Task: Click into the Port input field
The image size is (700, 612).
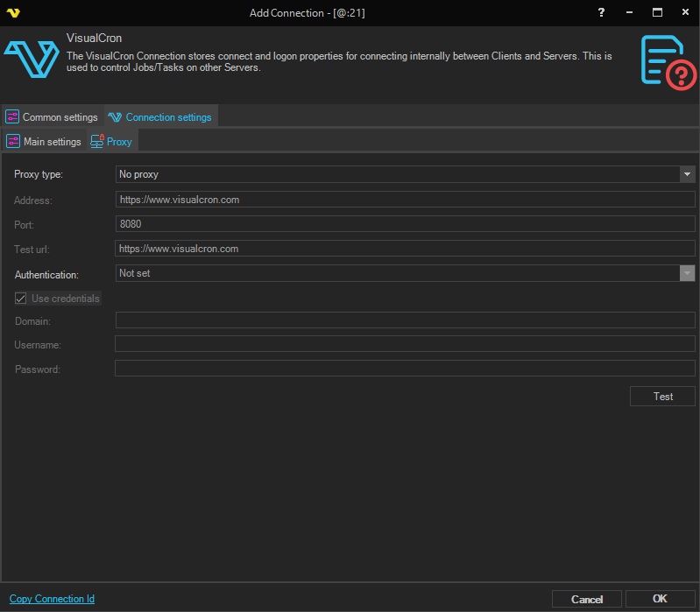Action: [x=405, y=224]
